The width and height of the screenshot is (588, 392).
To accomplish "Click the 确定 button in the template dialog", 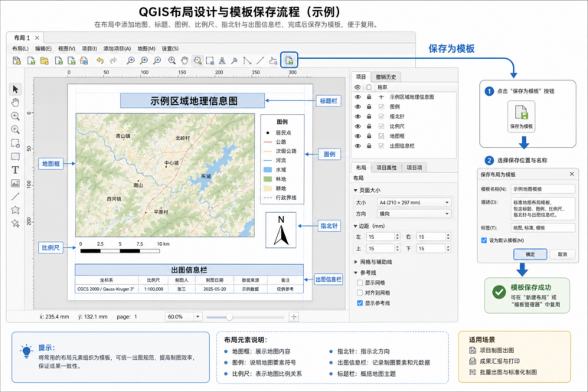I will 530,254.
